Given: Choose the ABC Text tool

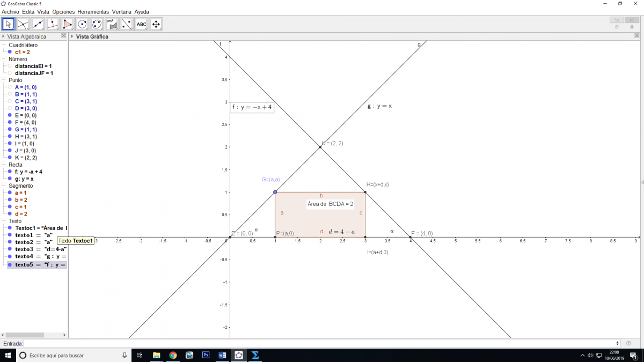Looking at the screenshot, I should tap(141, 24).
